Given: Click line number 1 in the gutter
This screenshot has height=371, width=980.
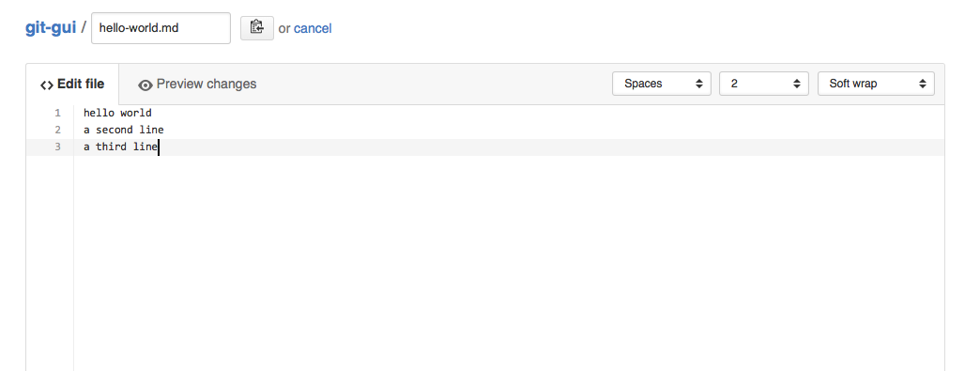Looking at the screenshot, I should (57, 114).
